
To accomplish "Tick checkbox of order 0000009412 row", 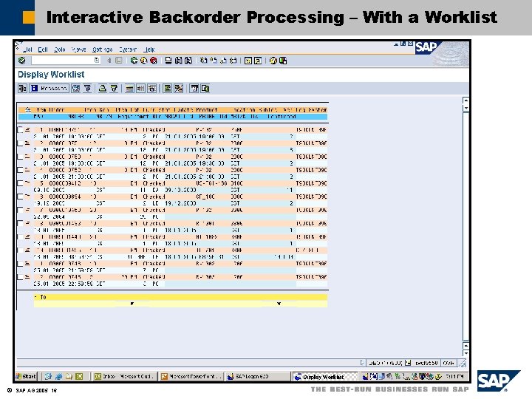I will pos(21,183).
